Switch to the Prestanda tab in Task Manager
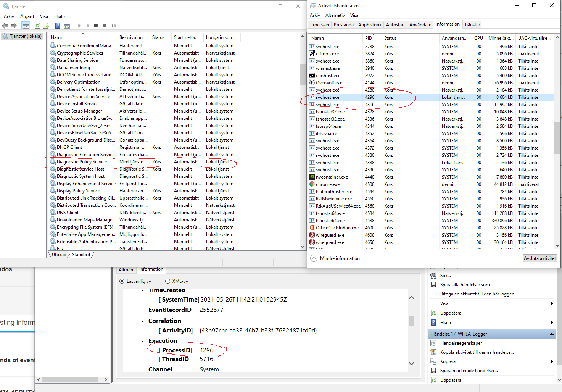Image resolution: width=562 pixels, height=392 pixels. pos(343,24)
